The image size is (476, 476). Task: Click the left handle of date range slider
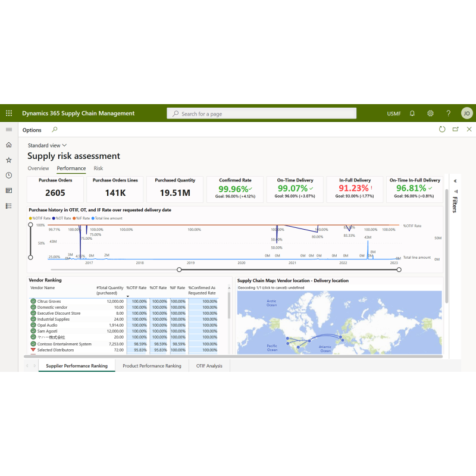179,270
